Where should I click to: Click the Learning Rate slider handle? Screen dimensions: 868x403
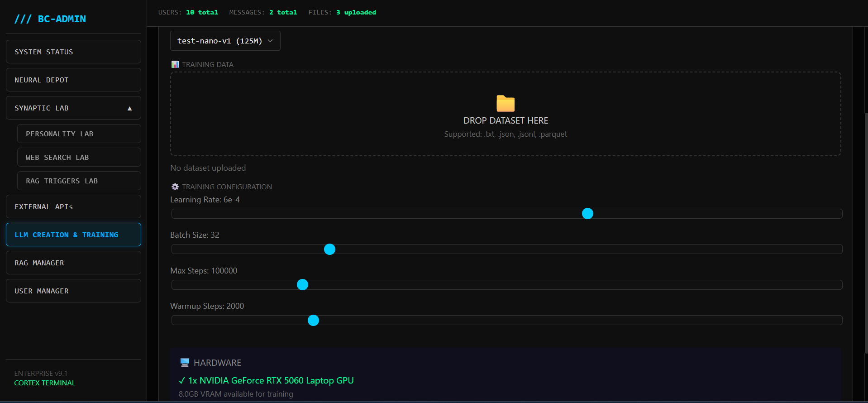(x=587, y=214)
